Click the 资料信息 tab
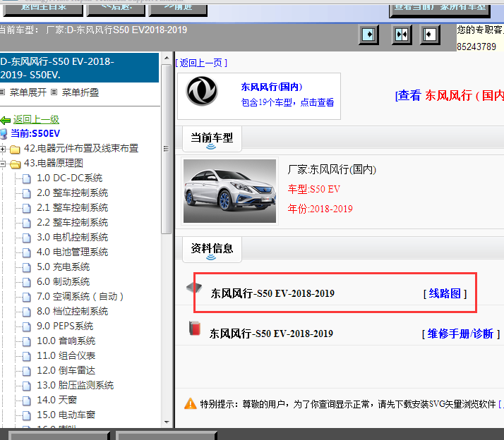 tap(212, 249)
